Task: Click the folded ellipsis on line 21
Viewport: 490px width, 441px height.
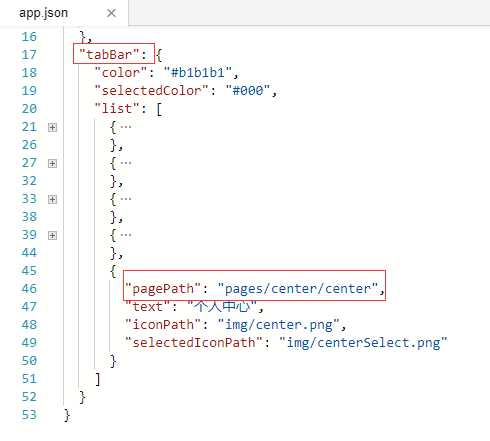Action: (x=126, y=127)
